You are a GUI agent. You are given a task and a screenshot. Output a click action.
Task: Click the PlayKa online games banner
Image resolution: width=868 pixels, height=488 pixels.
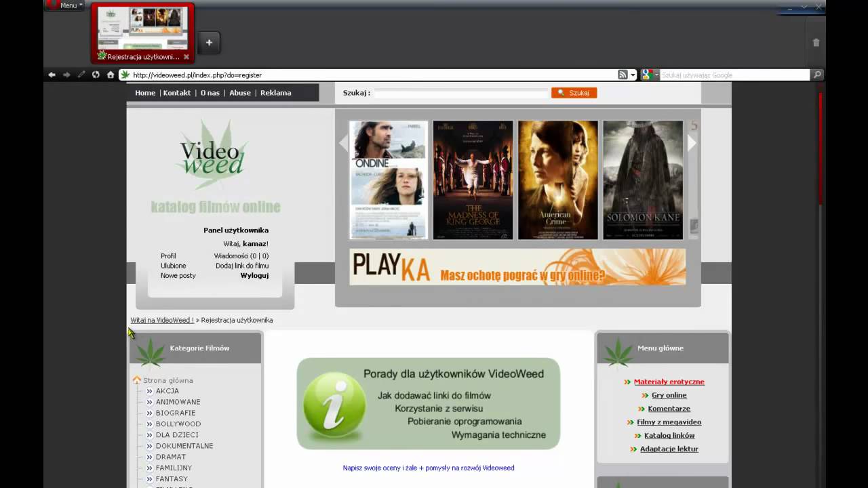click(x=517, y=267)
